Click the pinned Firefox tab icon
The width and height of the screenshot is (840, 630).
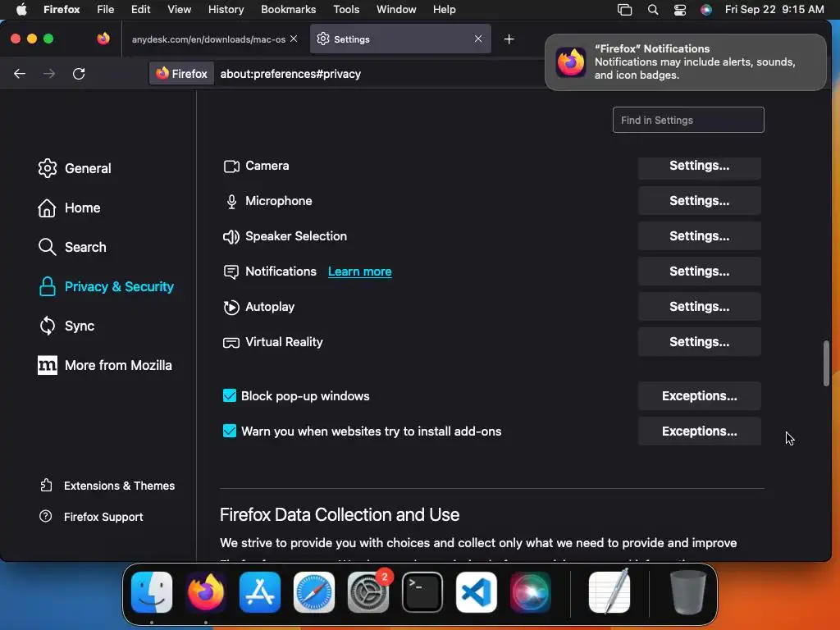click(103, 39)
